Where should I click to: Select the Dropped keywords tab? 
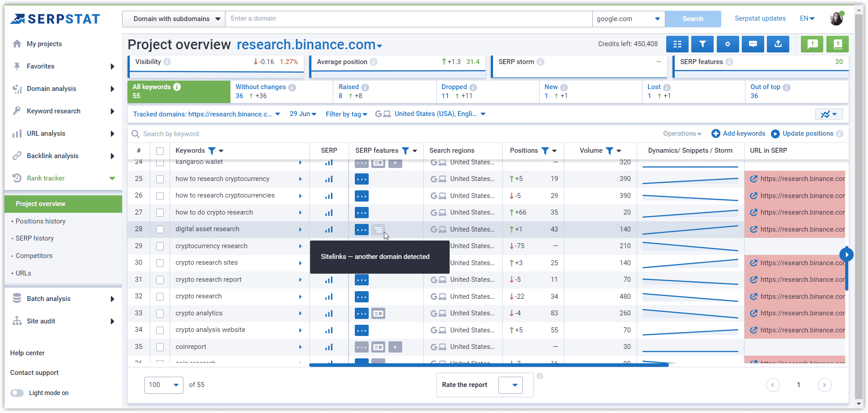487,91
